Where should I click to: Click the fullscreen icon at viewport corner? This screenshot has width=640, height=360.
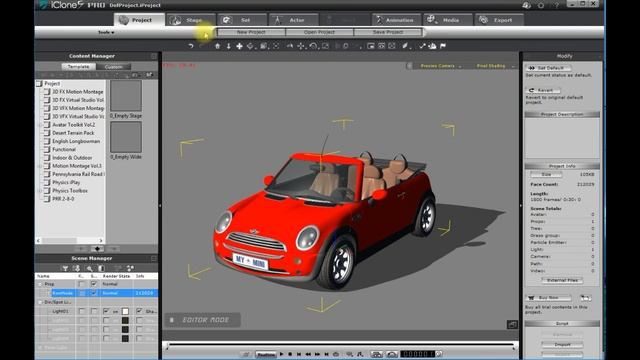click(512, 324)
